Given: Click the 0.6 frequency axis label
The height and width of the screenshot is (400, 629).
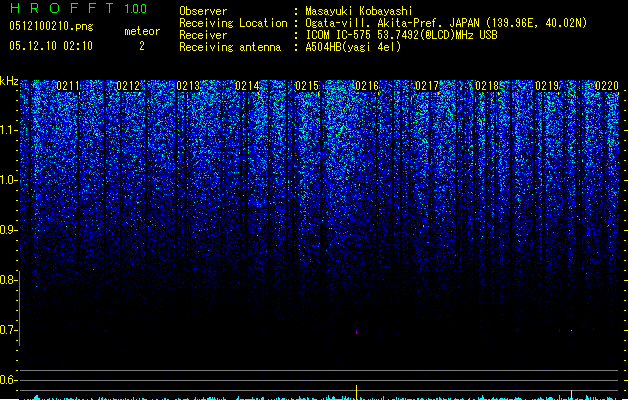Looking at the screenshot, I should [8, 380].
